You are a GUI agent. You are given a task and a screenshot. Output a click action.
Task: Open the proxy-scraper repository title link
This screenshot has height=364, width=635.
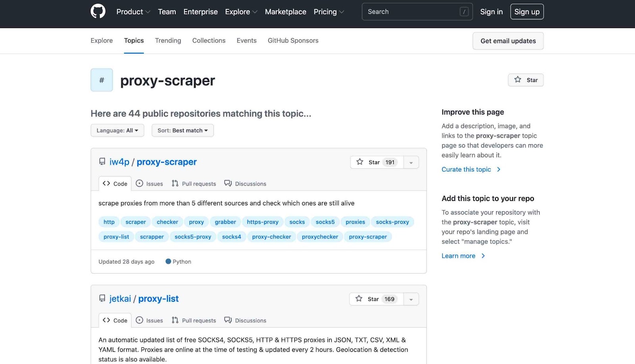click(167, 162)
